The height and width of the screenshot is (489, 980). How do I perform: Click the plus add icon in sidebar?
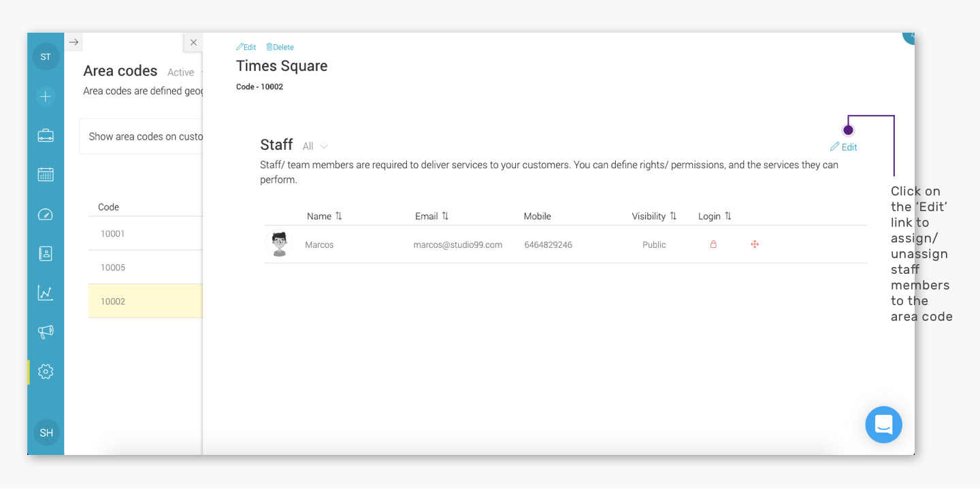46,97
